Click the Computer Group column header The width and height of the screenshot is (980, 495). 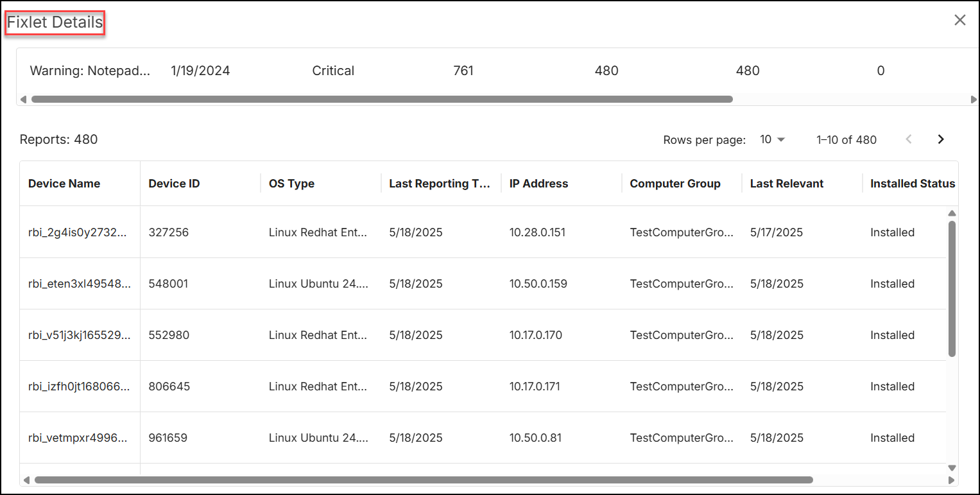point(675,184)
